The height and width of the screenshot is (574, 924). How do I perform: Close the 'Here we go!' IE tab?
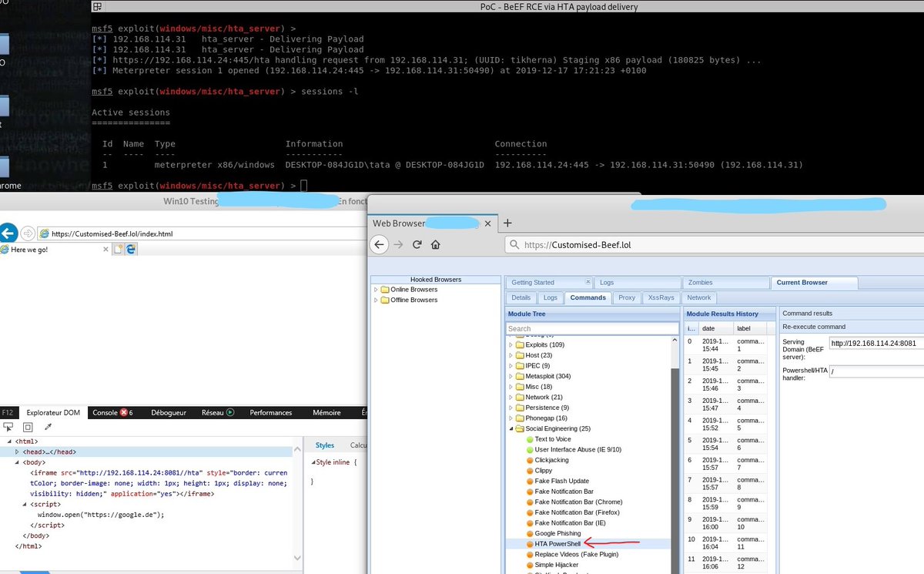(105, 250)
